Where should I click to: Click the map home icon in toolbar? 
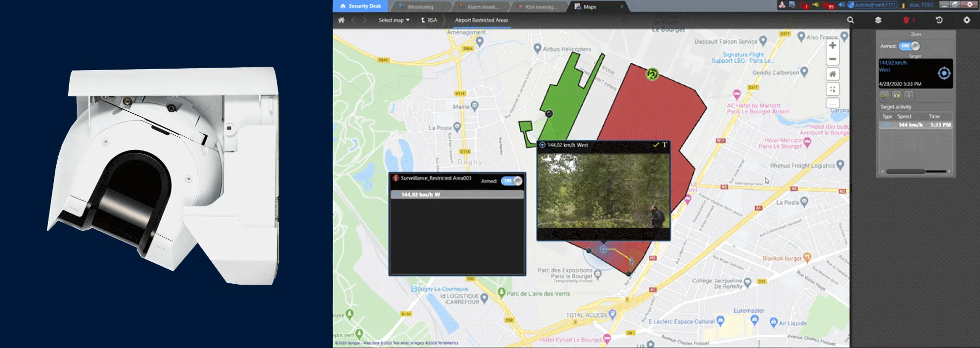click(342, 20)
